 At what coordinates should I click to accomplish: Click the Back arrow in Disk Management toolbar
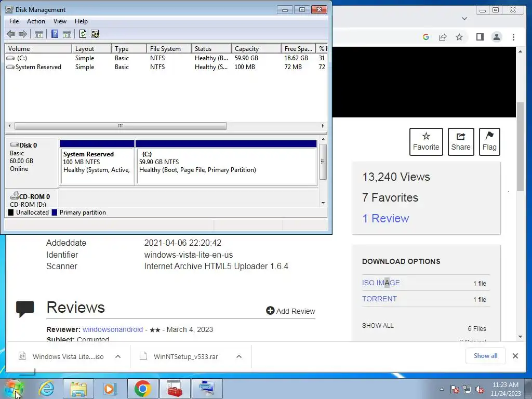tap(11, 34)
